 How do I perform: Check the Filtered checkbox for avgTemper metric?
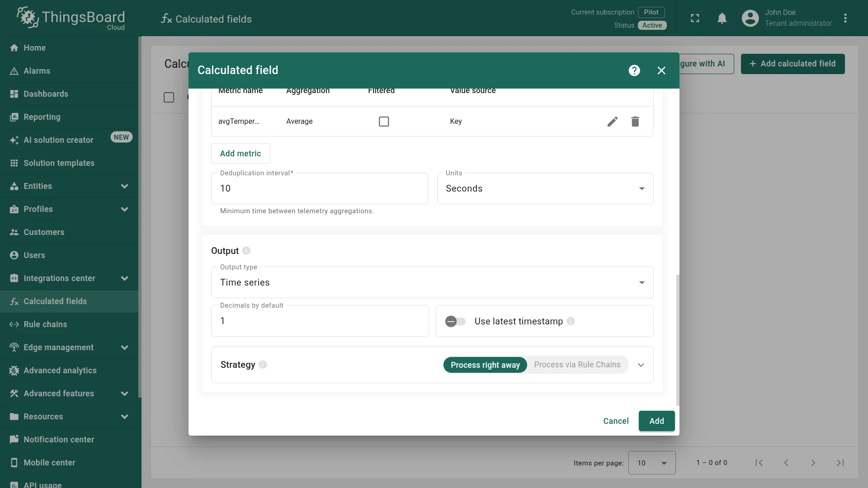click(384, 122)
